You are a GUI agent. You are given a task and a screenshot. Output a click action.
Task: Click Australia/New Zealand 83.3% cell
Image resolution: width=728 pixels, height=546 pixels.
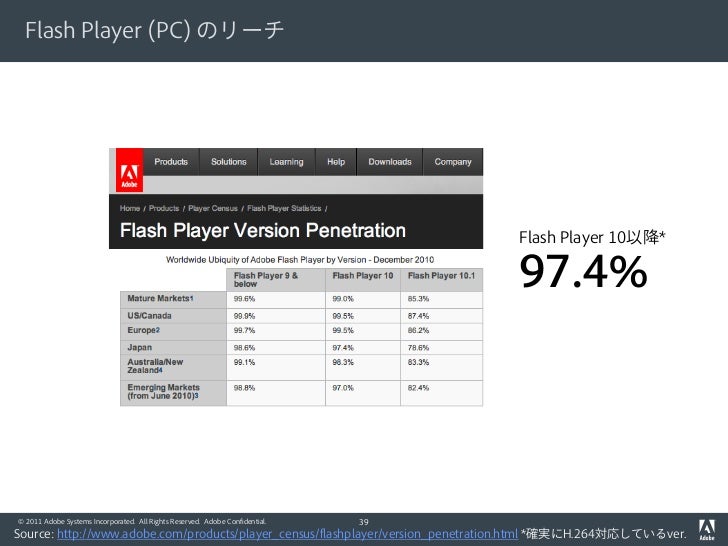click(442, 368)
